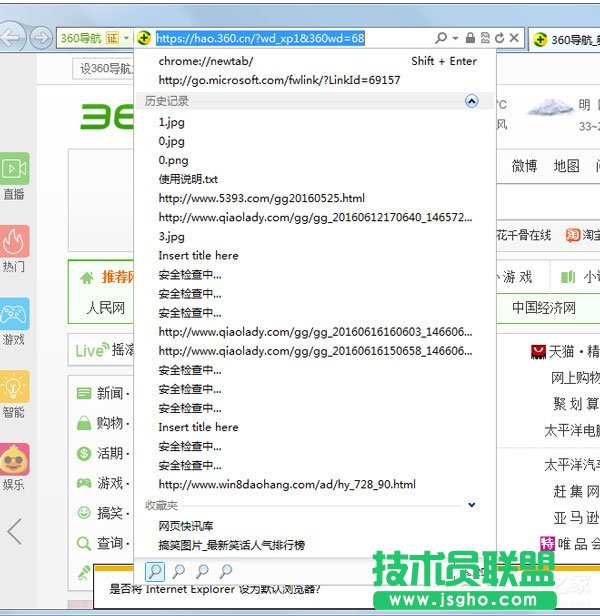
Task: Click the address bar search magnifier icon
Action: [x=441, y=38]
